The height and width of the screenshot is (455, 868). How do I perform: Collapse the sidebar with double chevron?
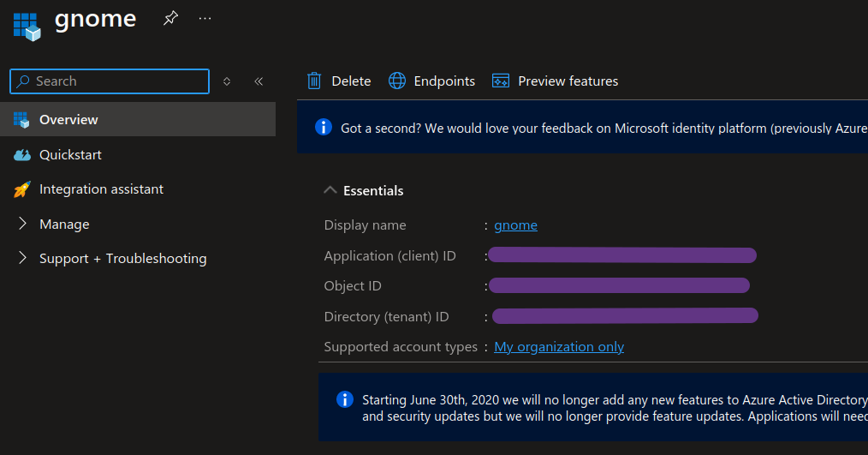point(259,81)
